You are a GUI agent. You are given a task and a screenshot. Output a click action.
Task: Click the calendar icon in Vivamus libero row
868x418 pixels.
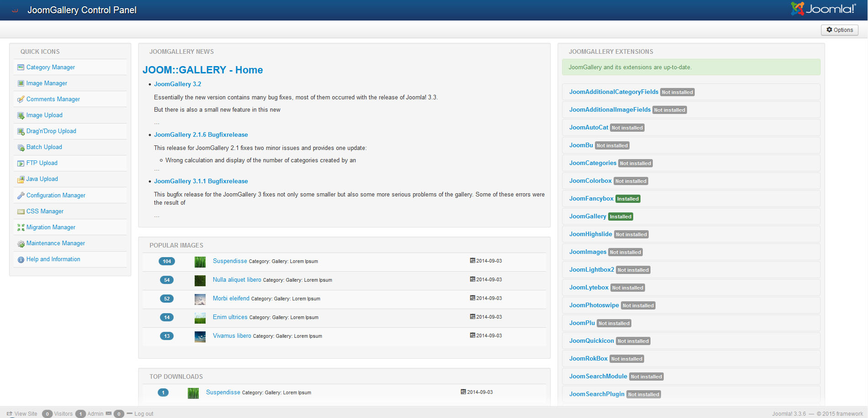472,335
